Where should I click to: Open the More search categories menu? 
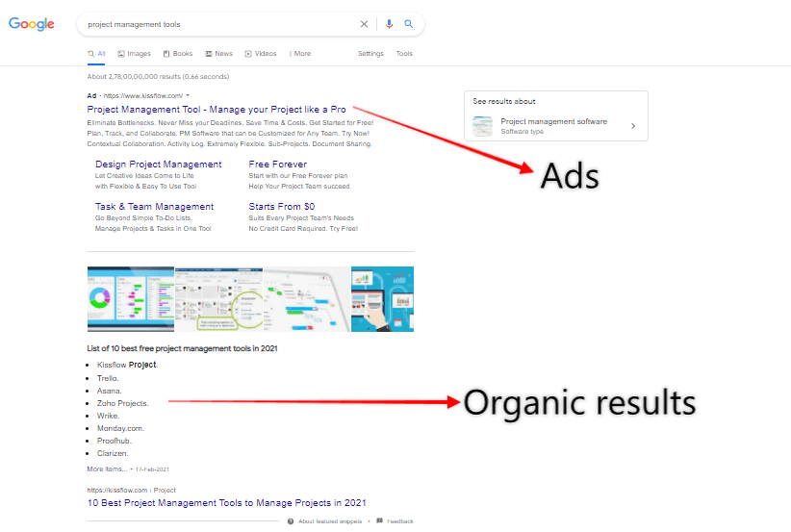coord(300,54)
